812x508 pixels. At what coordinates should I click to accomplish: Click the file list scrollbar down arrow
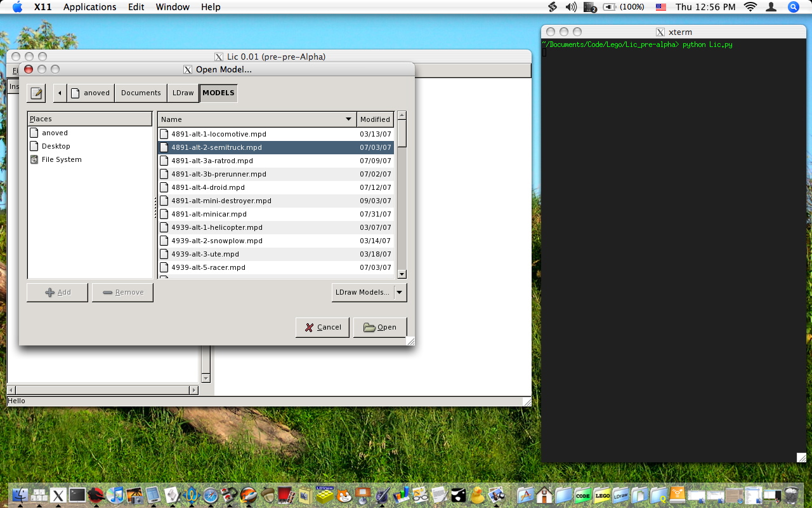(402, 274)
